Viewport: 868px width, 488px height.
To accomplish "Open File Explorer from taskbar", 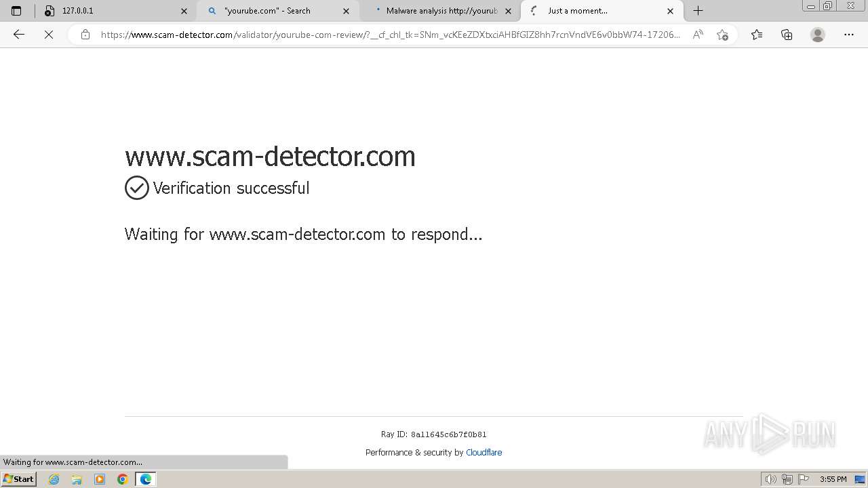I will pyautogui.click(x=77, y=479).
